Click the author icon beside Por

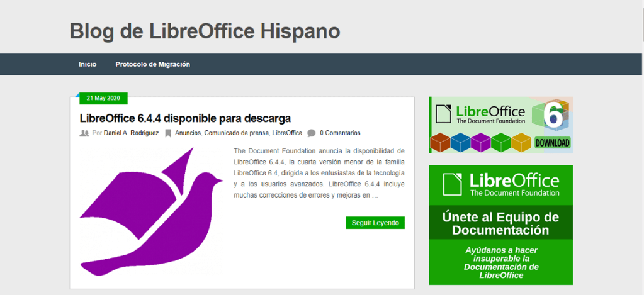tap(84, 133)
